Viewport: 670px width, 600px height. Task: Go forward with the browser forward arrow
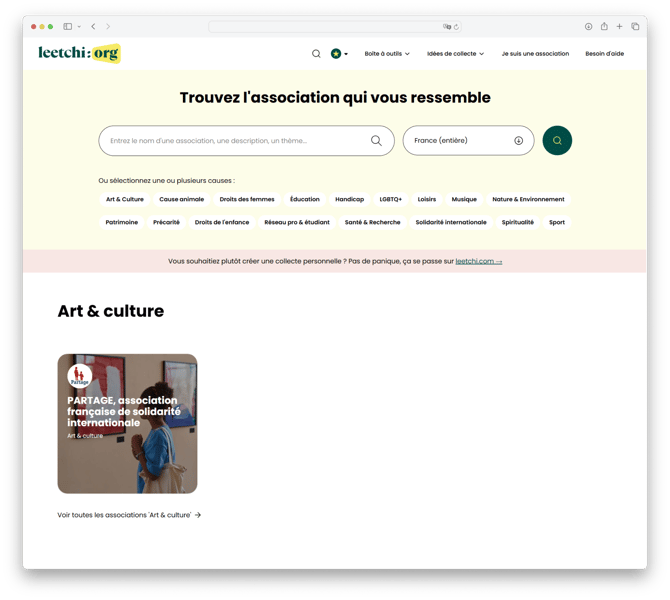(108, 26)
